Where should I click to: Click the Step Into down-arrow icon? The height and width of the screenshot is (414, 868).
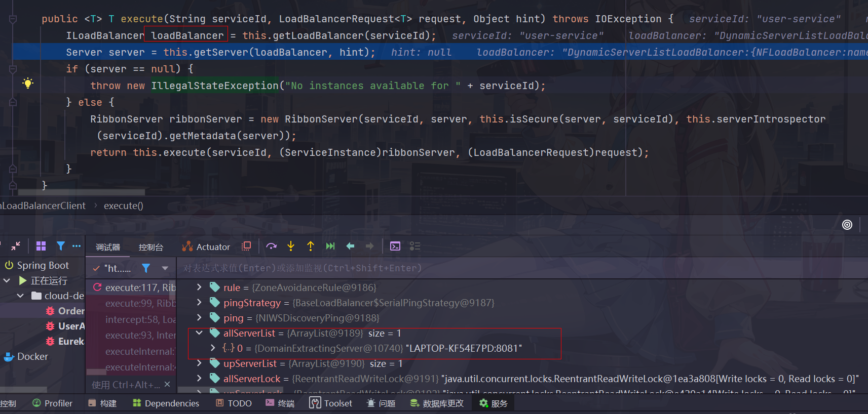tap(291, 246)
